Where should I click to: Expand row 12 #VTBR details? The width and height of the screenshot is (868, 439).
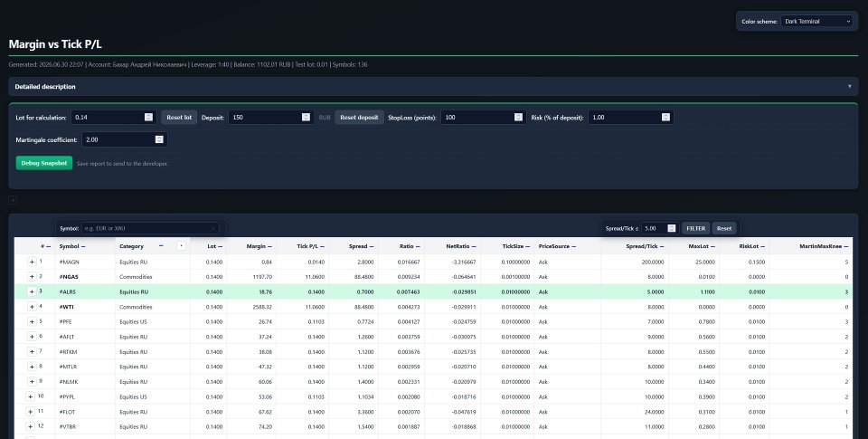pos(31,426)
